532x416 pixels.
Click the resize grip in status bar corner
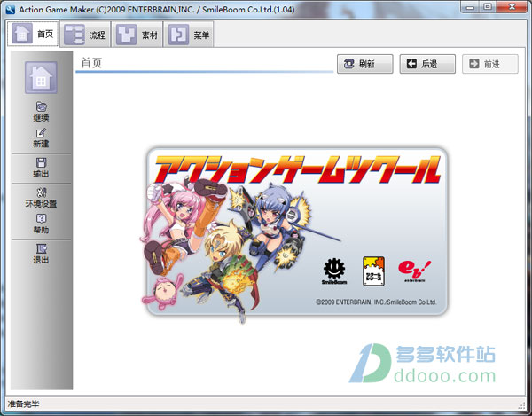pos(522,405)
